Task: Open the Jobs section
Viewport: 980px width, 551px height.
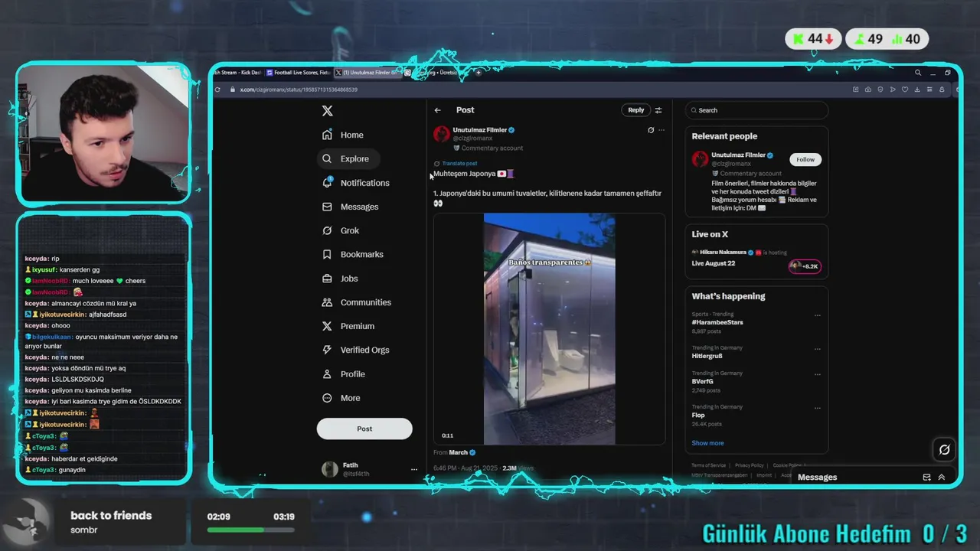Action: click(340, 279)
